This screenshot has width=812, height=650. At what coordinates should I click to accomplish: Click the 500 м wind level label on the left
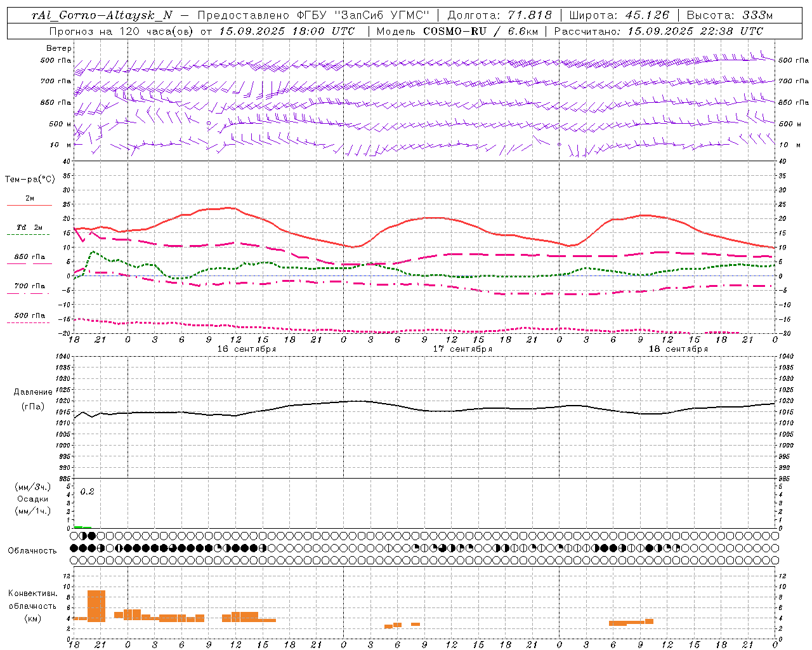(x=60, y=124)
